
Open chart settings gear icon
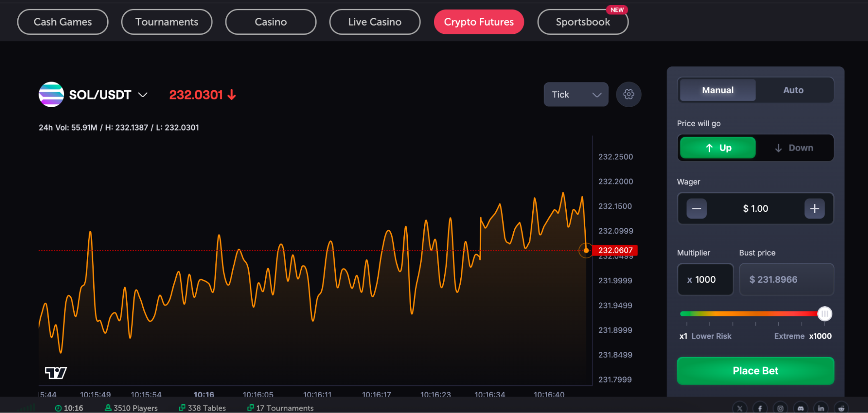coord(628,94)
